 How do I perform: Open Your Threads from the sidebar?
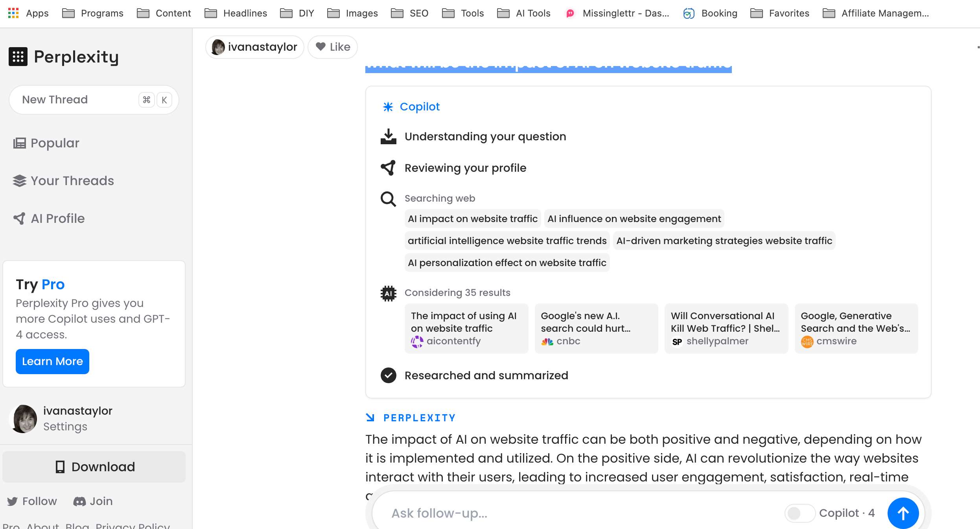72,181
